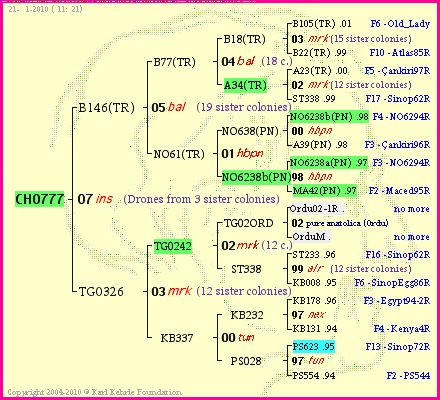Follow the F17 - Sinop62R link

[398, 99]
